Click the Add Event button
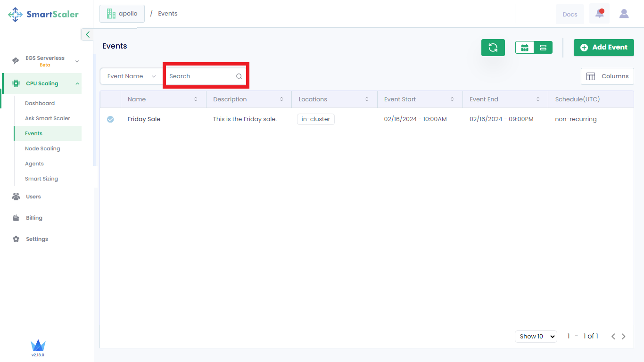The width and height of the screenshot is (644, 362). [603, 48]
